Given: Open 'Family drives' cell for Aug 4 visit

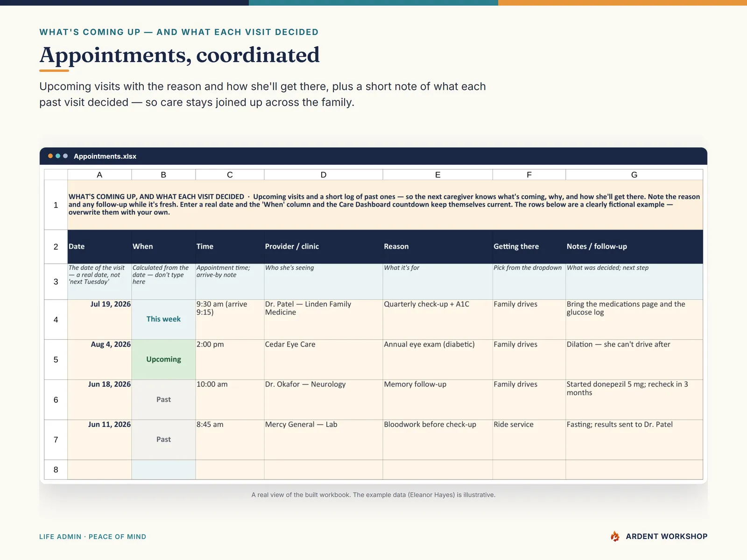Looking at the screenshot, I should tap(529, 360).
